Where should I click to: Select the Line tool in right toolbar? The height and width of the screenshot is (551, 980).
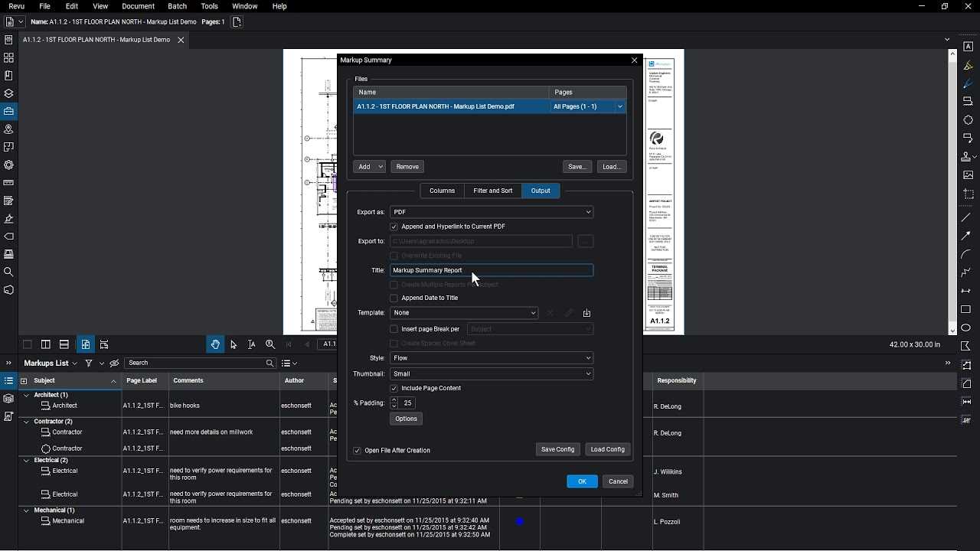[966, 218]
